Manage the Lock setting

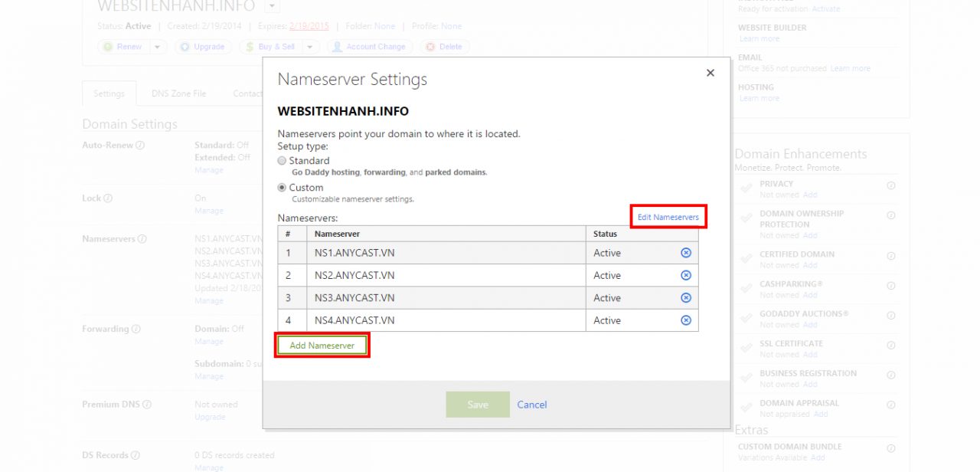click(x=209, y=211)
